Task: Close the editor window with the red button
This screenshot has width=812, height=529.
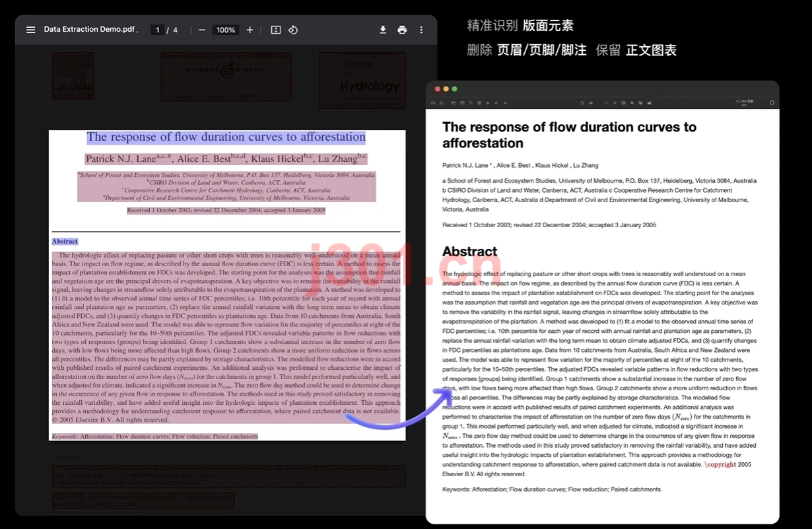Action: point(437,88)
